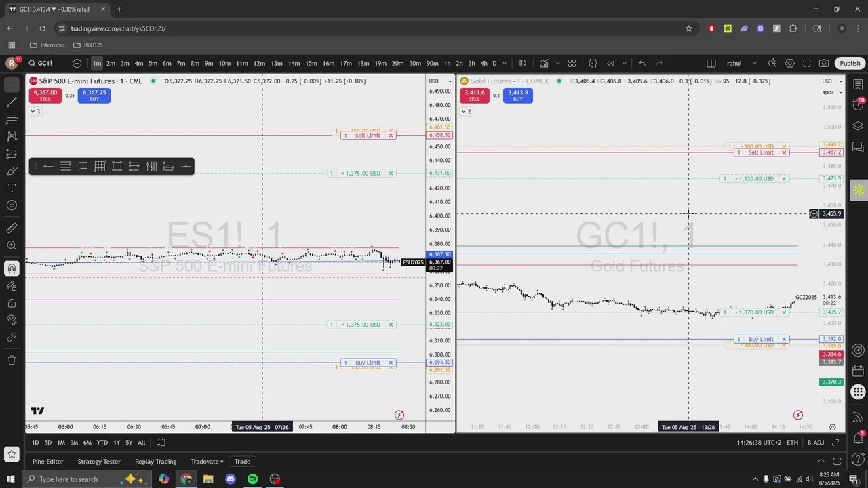This screenshot has width=868, height=488.
Task: Select the All date range
Action: (141, 443)
